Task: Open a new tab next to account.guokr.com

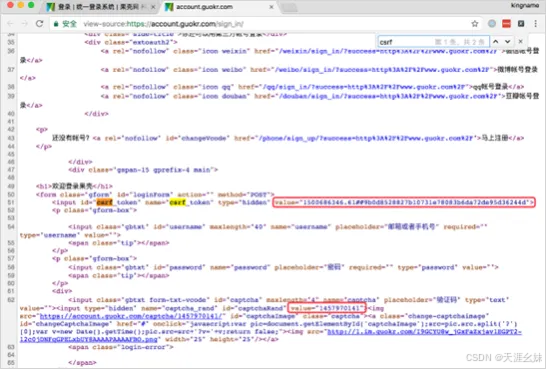Action: point(289,8)
